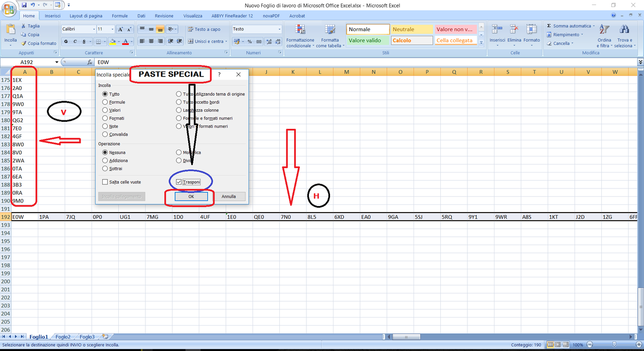This screenshot has width=644, height=351.
Task: Align text left
Action: pos(142,41)
